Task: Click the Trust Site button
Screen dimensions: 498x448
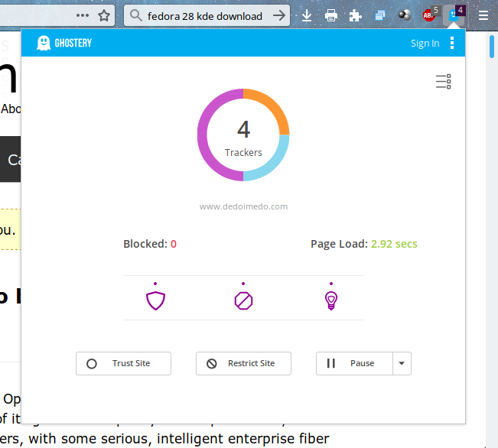Action: pyautogui.click(x=123, y=364)
